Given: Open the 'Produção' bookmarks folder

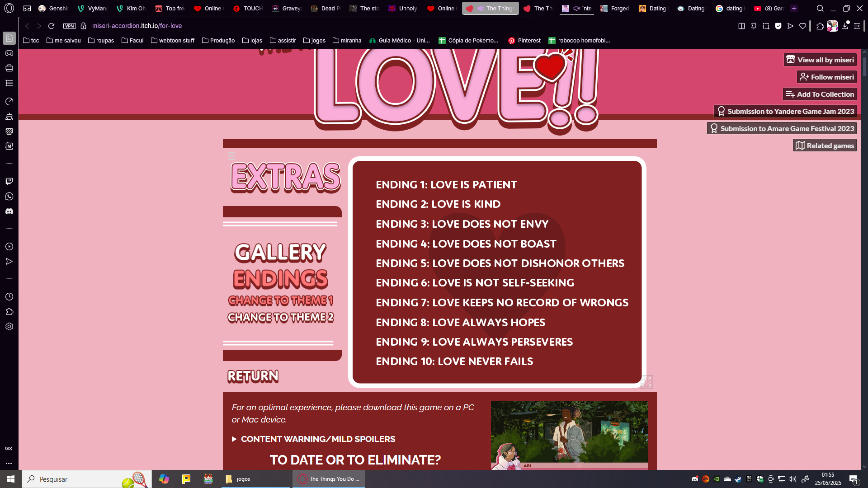Looking at the screenshot, I should coord(218,40).
